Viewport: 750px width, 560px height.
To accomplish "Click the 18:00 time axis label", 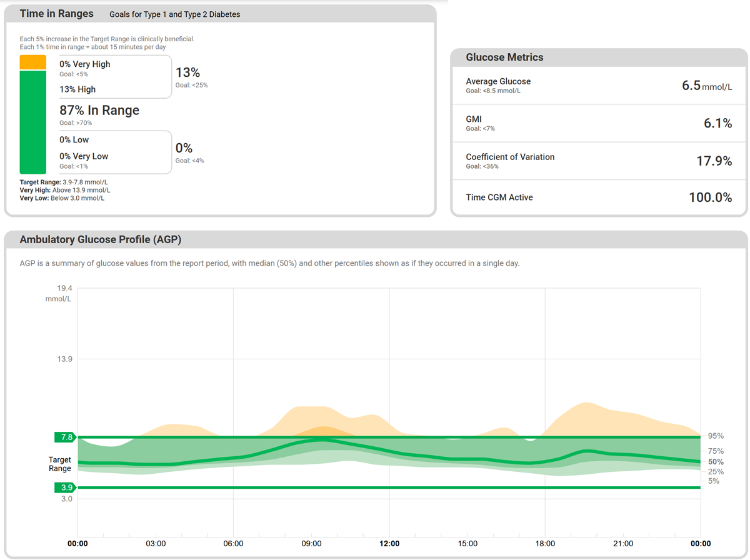I will [545, 544].
